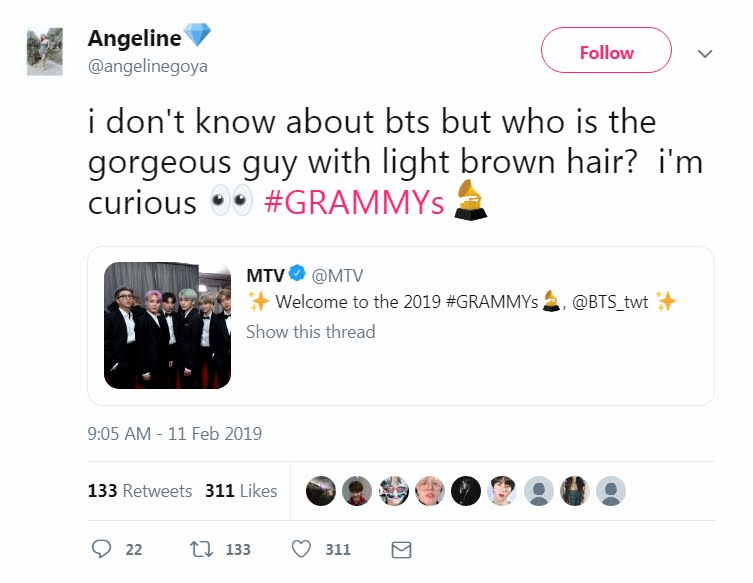Send via direct message envelope icon
The width and height of the screenshot is (753, 583).
401,549
